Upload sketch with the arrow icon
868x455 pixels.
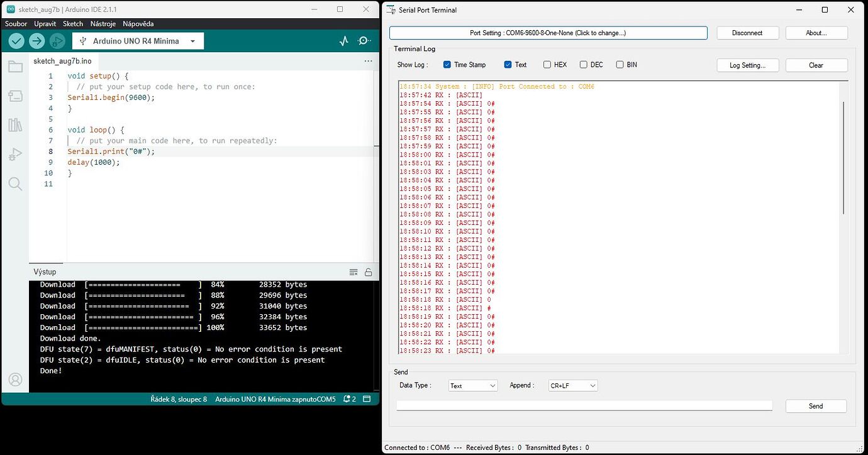coord(37,41)
